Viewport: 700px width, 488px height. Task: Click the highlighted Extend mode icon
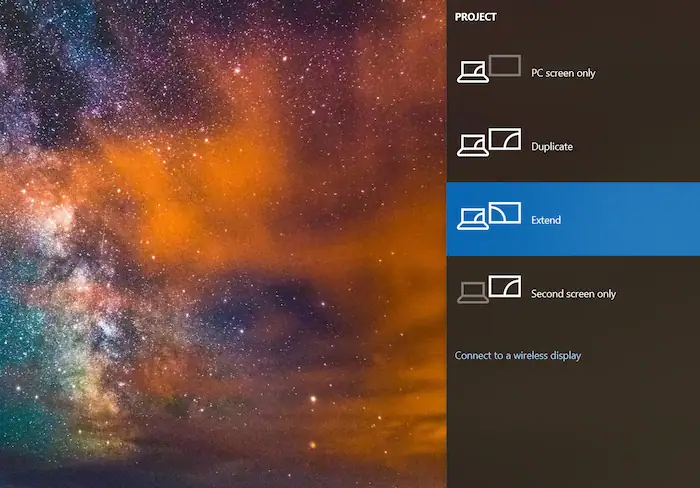tap(489, 217)
